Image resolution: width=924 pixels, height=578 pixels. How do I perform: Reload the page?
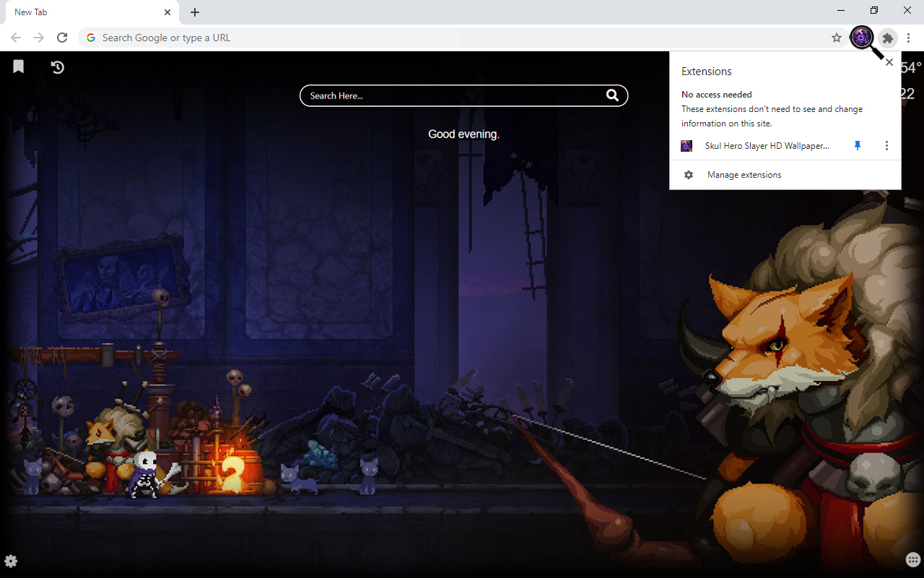click(62, 38)
